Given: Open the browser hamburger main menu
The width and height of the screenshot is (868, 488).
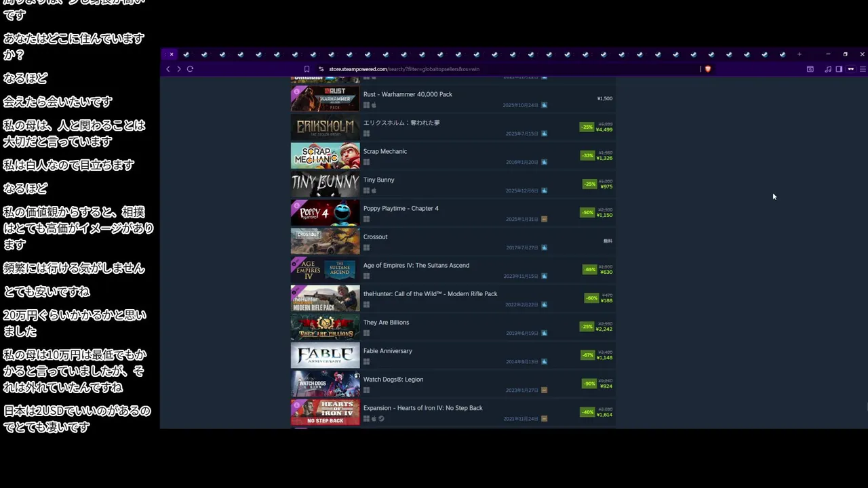Looking at the screenshot, I should click(x=863, y=69).
